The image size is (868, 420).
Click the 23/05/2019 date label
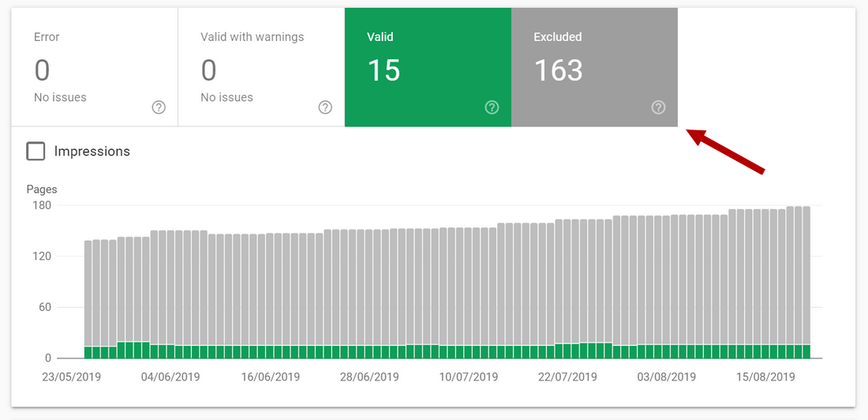pos(71,377)
